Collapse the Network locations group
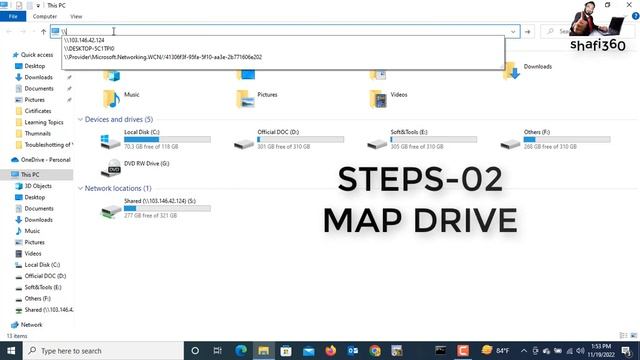 point(80,188)
